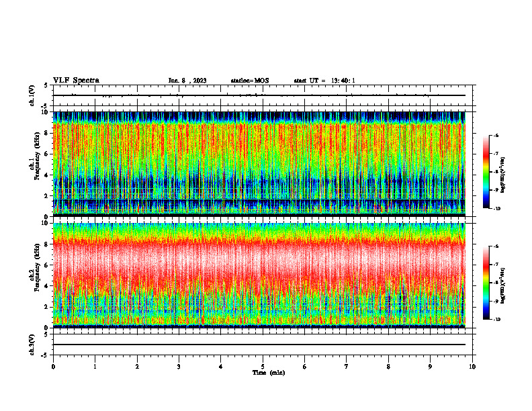Viewport: 532px width, 411px height.
Task: Click the '6' kHz tick on ch.1 spectrogram
Action: 46,154
